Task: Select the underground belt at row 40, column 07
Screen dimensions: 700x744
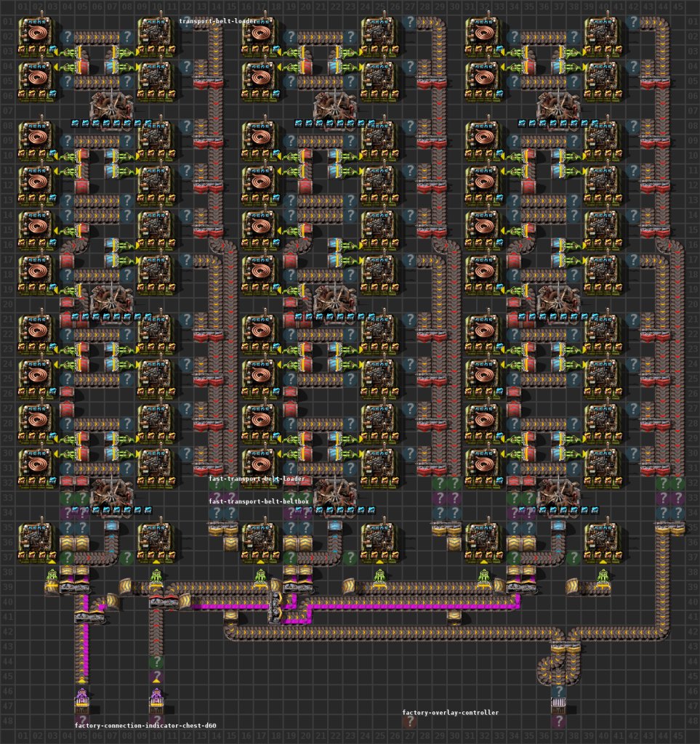Action: click(x=111, y=602)
